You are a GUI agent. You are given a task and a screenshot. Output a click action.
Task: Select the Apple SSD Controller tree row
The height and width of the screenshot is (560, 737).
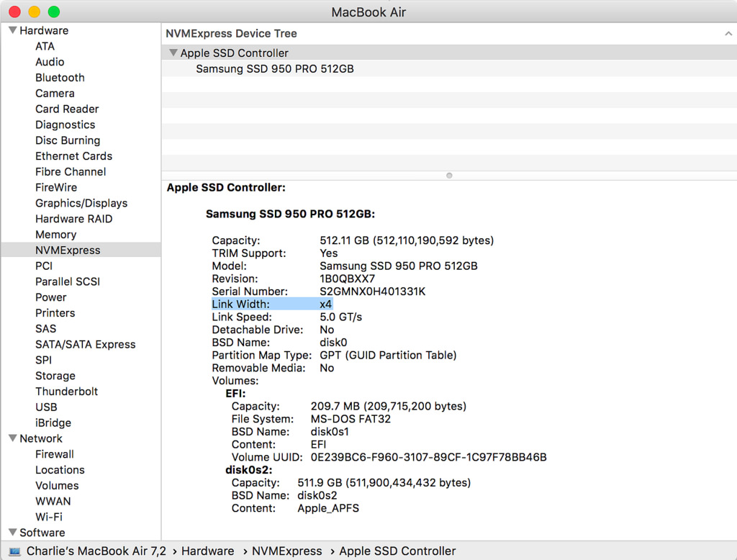coord(449,53)
